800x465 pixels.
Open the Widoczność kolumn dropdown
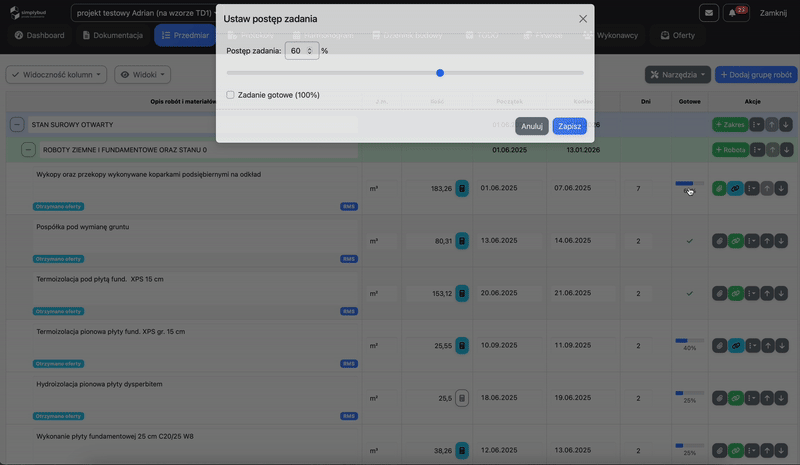coord(56,75)
